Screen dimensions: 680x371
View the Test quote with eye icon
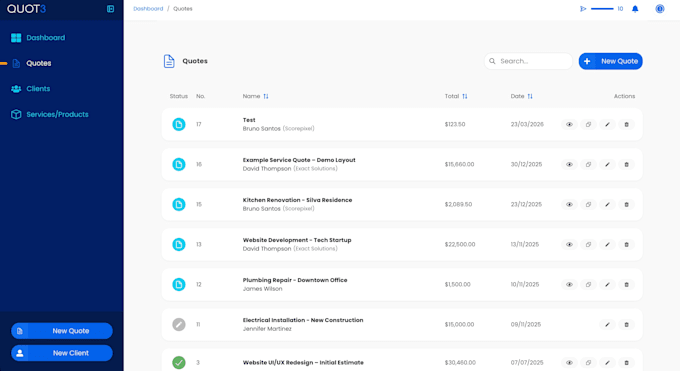tap(569, 125)
